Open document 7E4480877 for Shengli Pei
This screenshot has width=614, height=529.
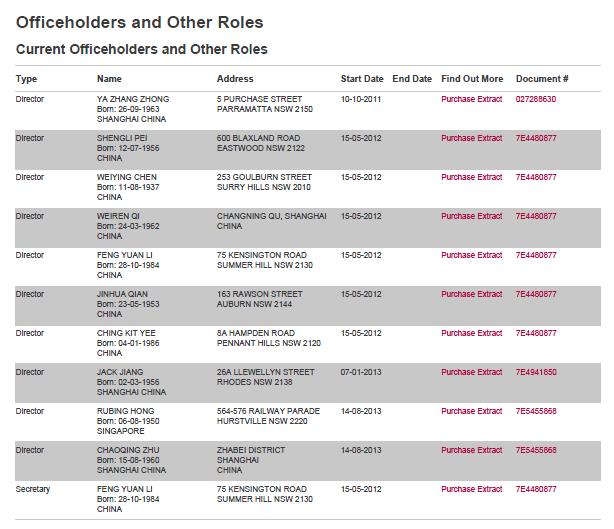(535, 139)
